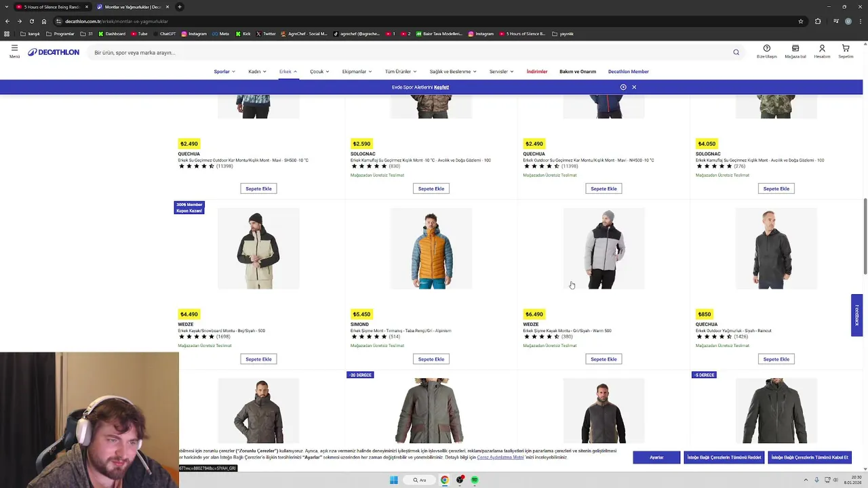
Task: Open the Mağaza bul store icon
Action: click(795, 52)
